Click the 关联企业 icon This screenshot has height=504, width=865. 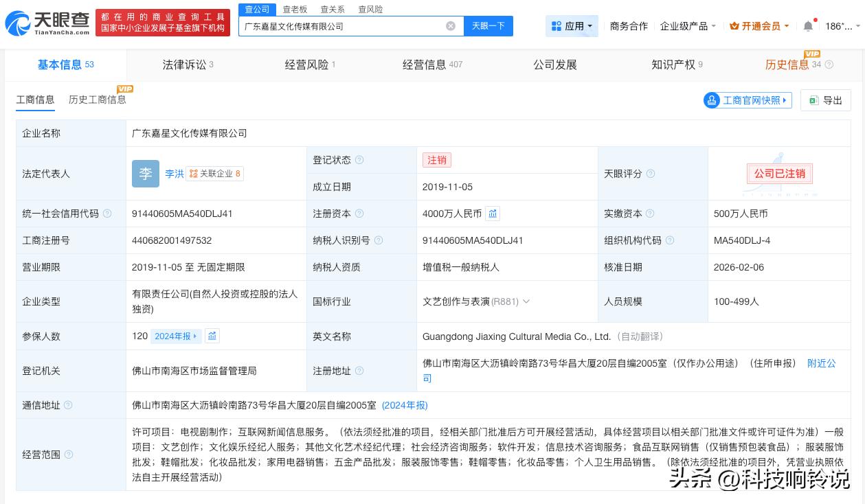[x=194, y=174]
